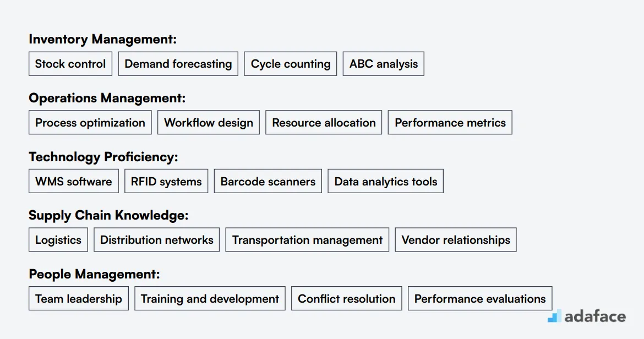Viewport: 644px width, 339px height.
Task: Select the Performance metrics tag
Action: 450,122
